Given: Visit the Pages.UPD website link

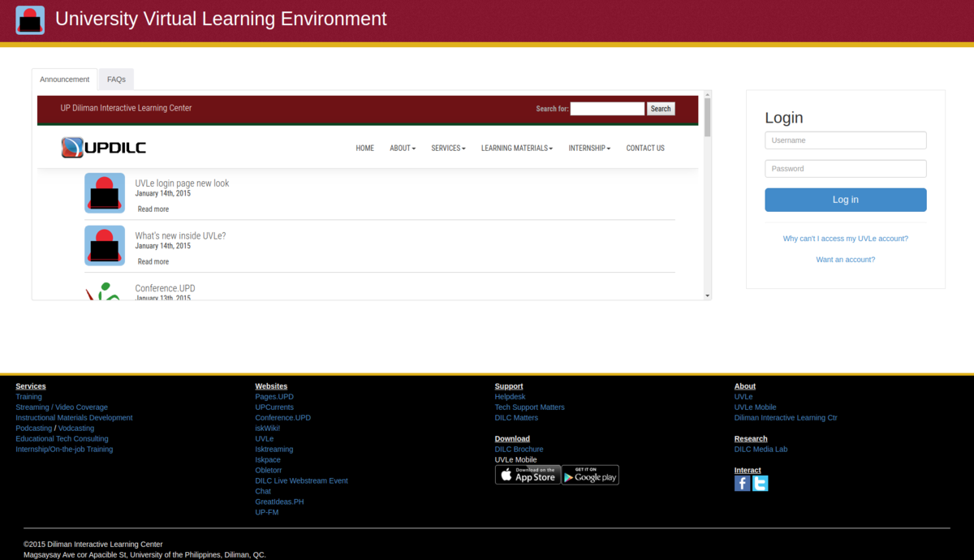Looking at the screenshot, I should click(274, 397).
